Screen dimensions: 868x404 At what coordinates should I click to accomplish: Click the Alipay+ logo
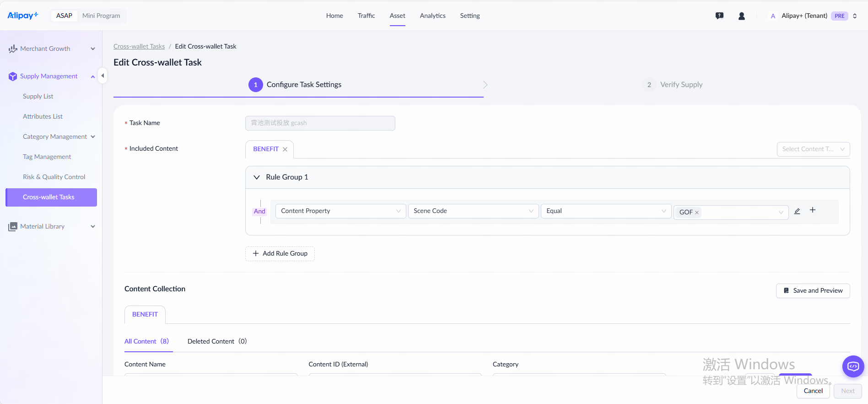pos(23,16)
